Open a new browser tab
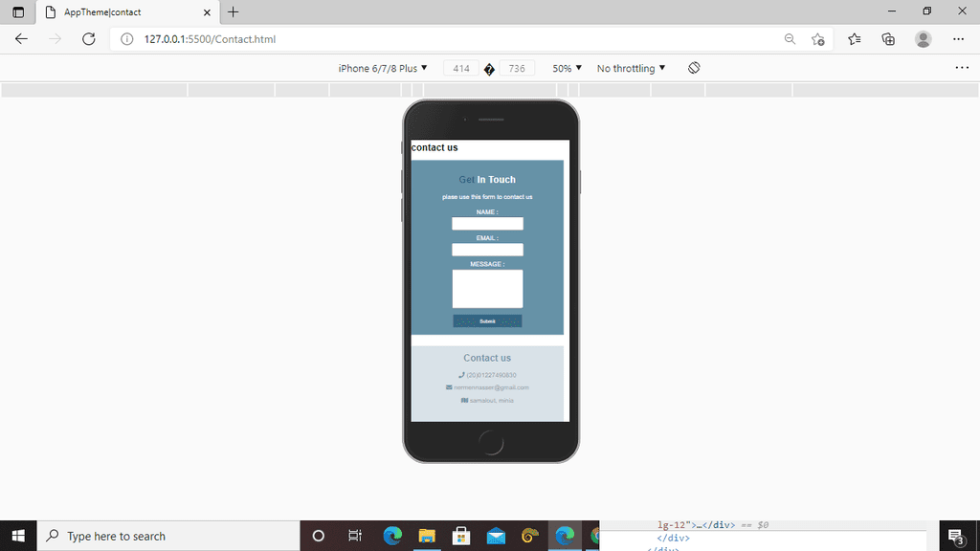The height and width of the screenshot is (551, 980). tap(234, 11)
